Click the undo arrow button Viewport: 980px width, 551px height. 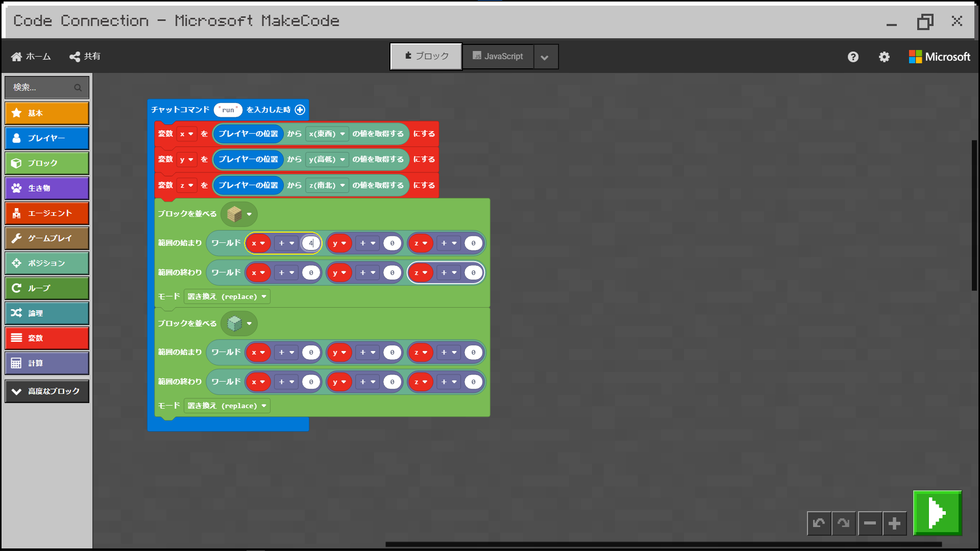pos(819,523)
